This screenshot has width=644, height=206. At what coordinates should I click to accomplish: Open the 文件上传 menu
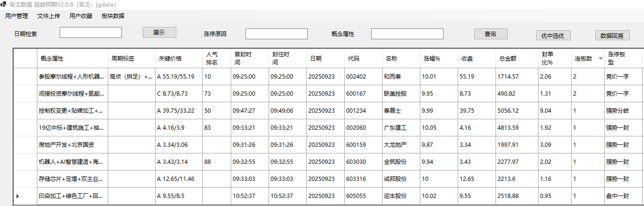tap(49, 16)
